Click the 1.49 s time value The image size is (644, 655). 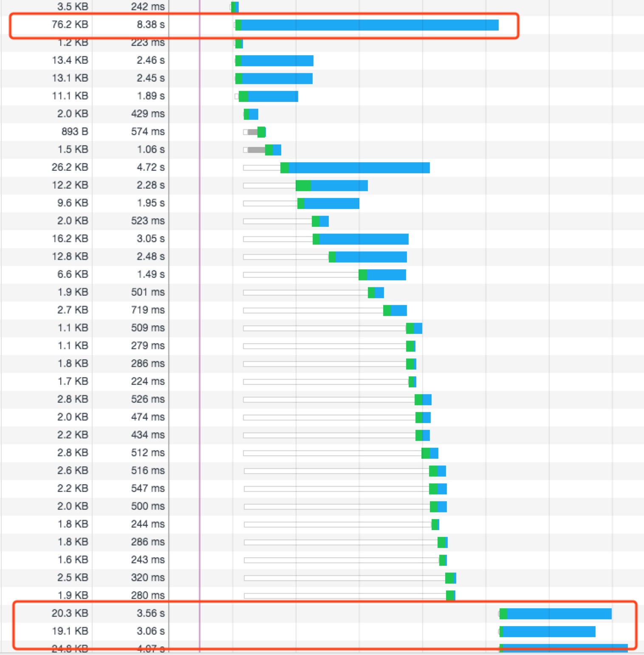click(x=150, y=274)
